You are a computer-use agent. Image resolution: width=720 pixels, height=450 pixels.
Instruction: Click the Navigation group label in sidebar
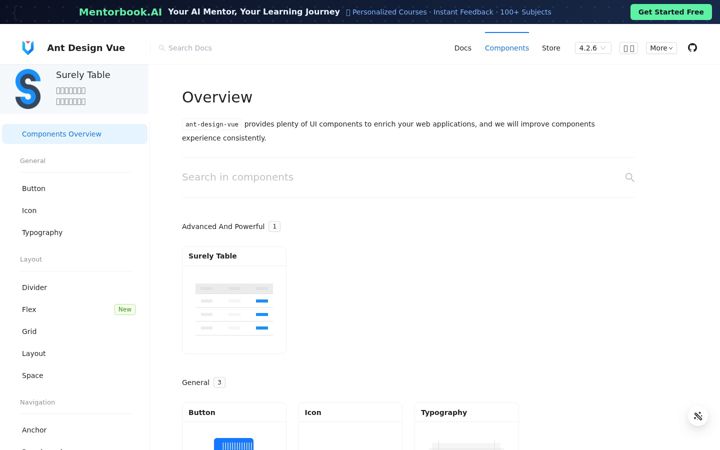coord(38,402)
